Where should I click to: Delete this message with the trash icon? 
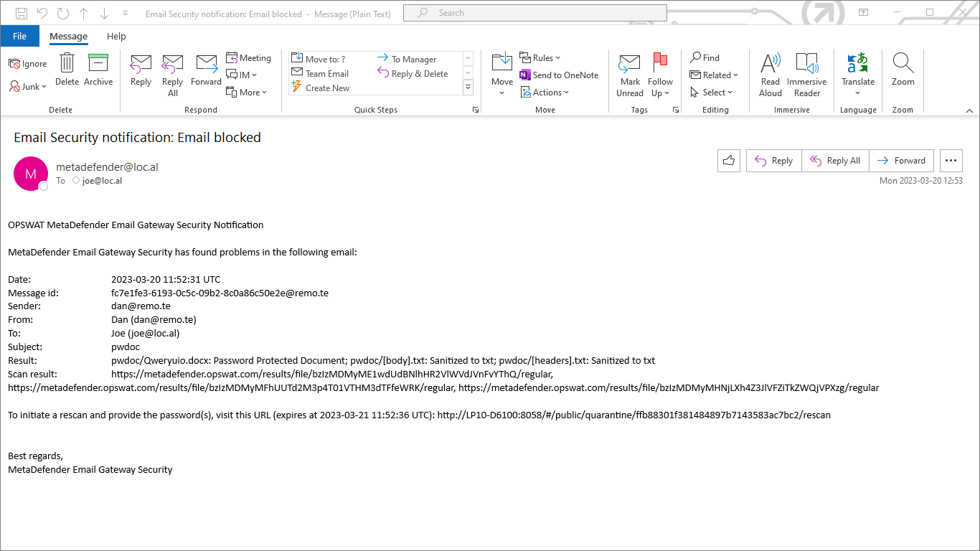pos(67,70)
